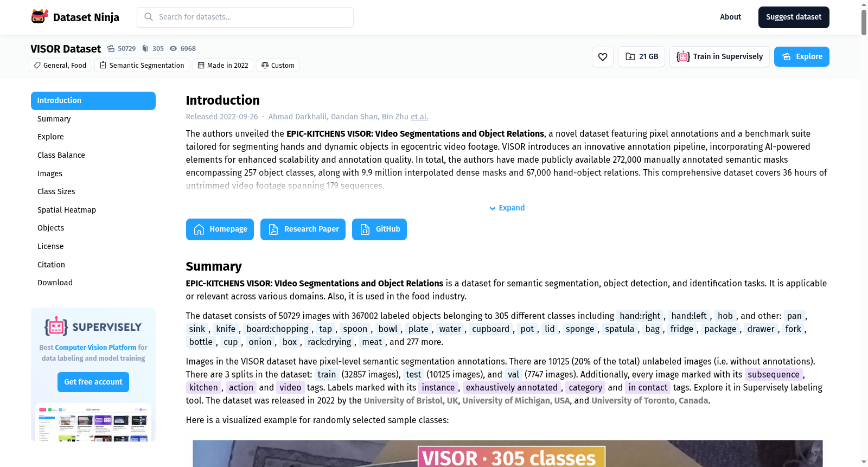Image resolution: width=868 pixels, height=467 pixels.
Task: Open the Homepage button
Action: click(x=220, y=229)
